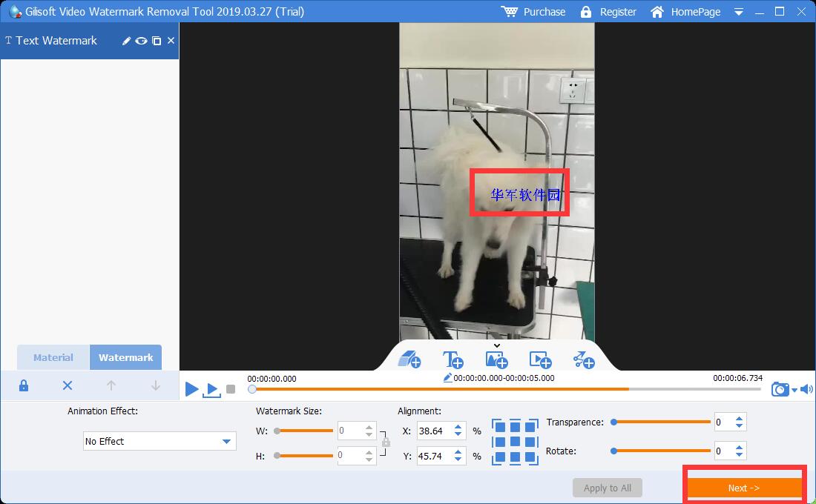Image resolution: width=816 pixels, height=504 pixels.
Task: Align the watermark to the top-right grid square
Action: [531, 426]
